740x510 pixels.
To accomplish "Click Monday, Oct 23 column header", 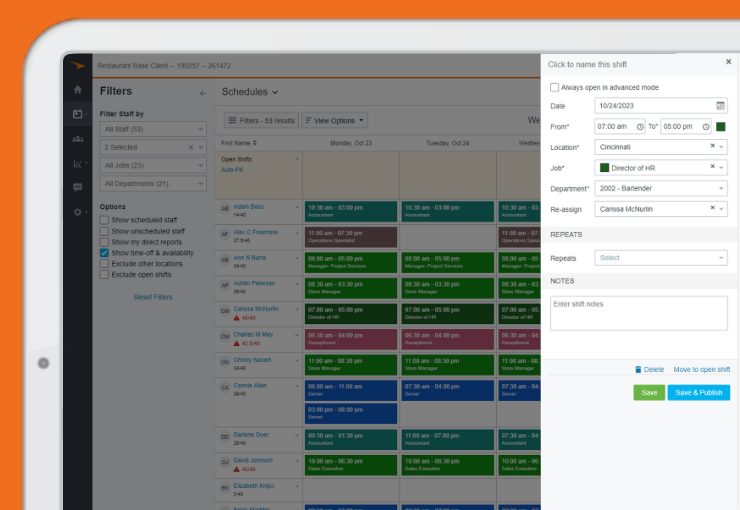I will (351, 143).
